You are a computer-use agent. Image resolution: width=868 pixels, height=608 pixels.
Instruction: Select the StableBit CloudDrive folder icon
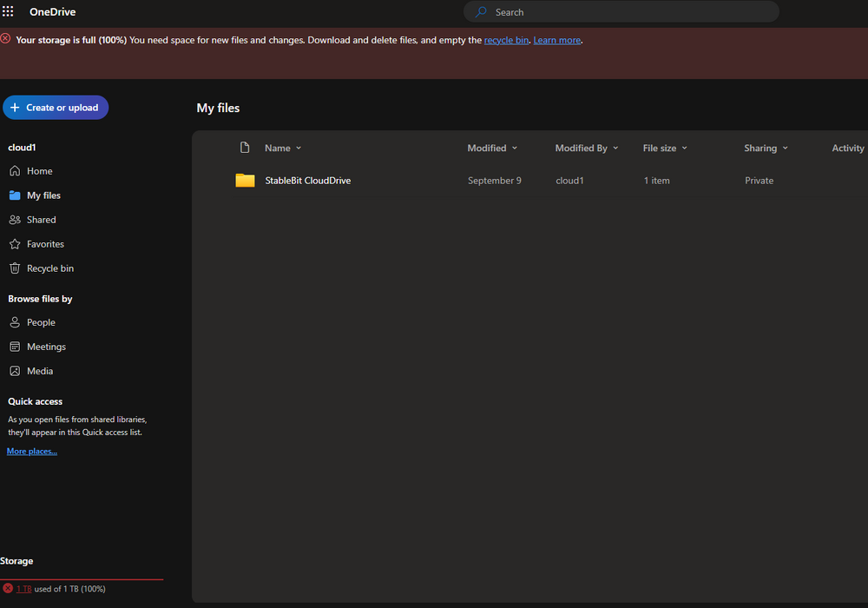245,180
